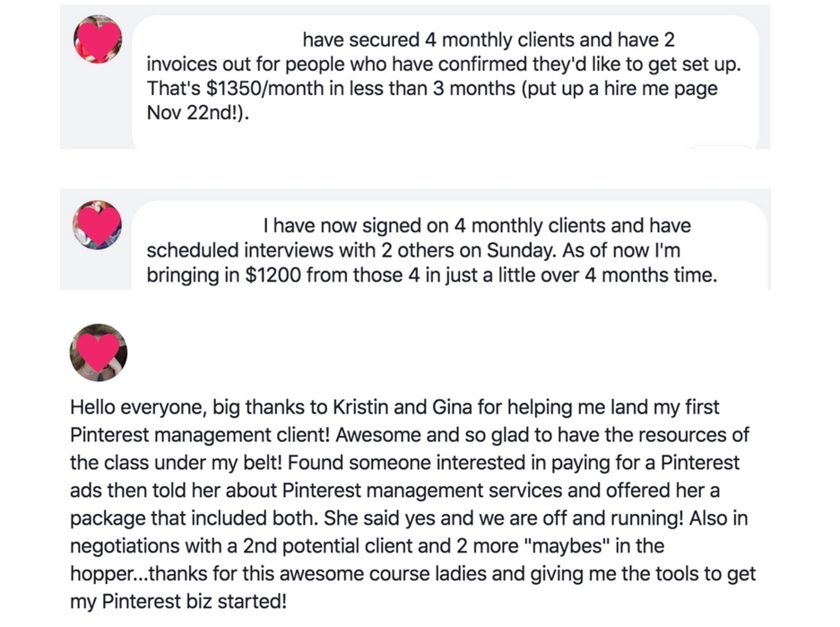Click the first commenter's heart-covered avatar

tap(98, 39)
